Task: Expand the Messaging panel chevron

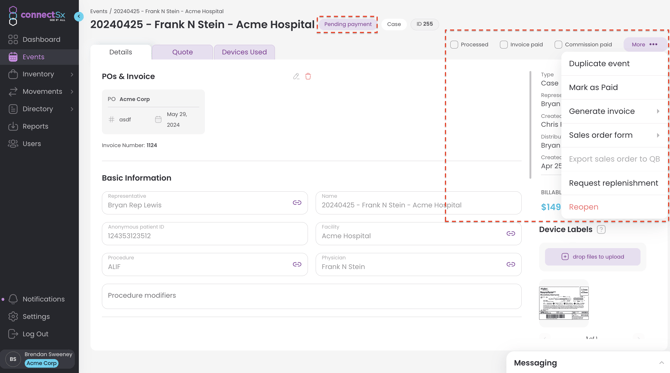Action: 661,363
